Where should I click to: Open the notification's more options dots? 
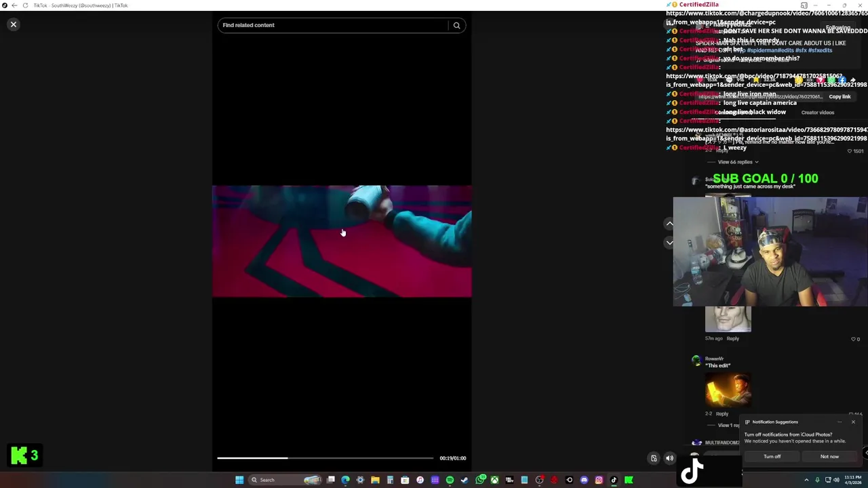pyautogui.click(x=840, y=422)
